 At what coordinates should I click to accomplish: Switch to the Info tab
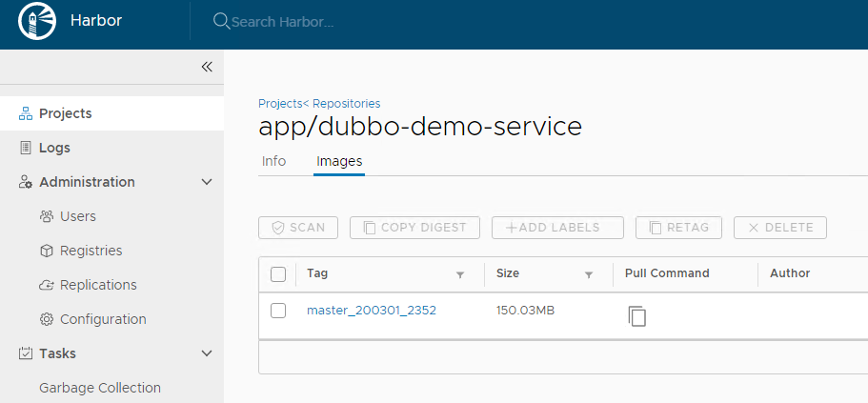pos(273,161)
